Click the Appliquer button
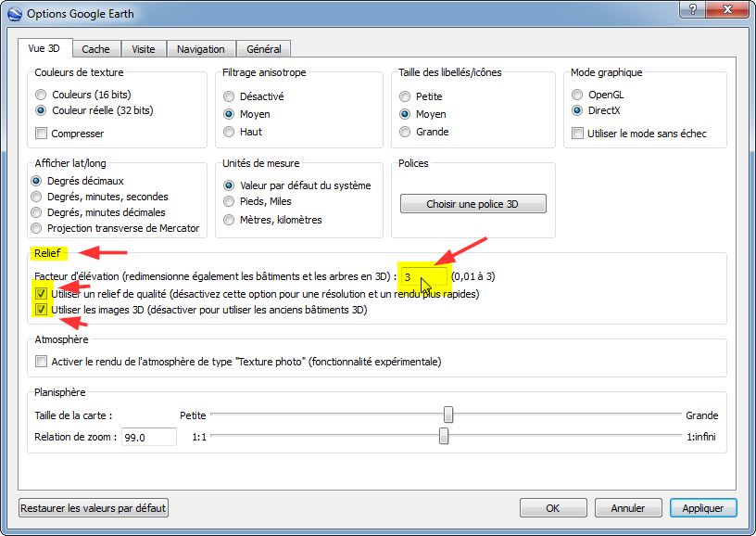This screenshot has width=756, height=536. point(703,508)
